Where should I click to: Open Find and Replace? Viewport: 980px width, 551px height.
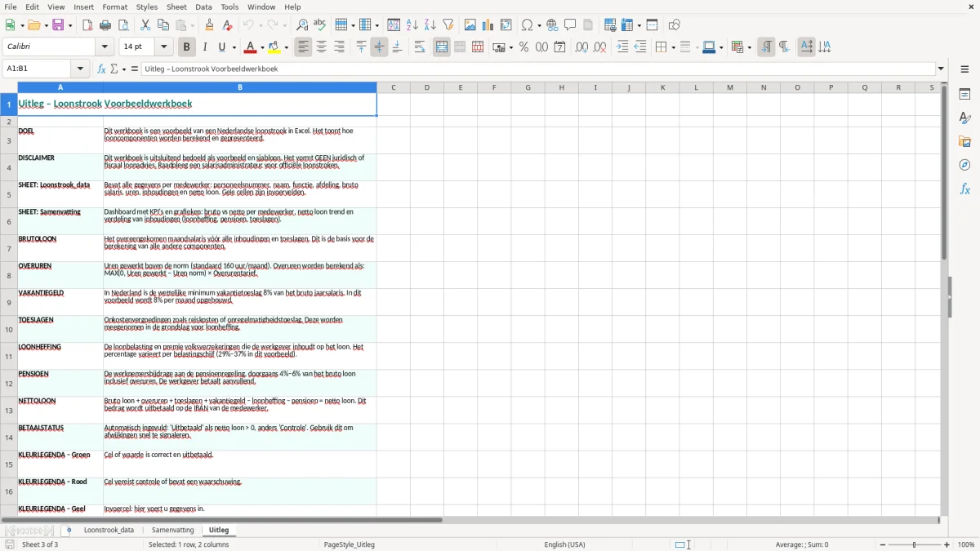[x=302, y=25]
